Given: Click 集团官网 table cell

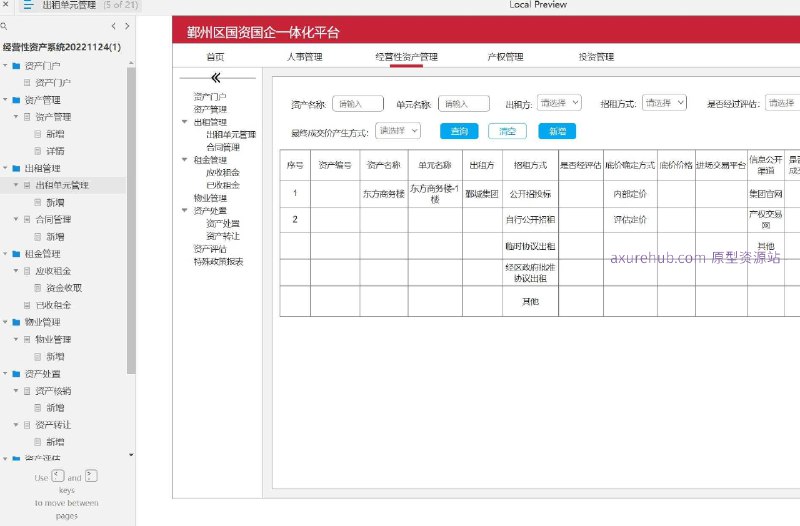Looking at the screenshot, I should pyautogui.click(x=766, y=194).
